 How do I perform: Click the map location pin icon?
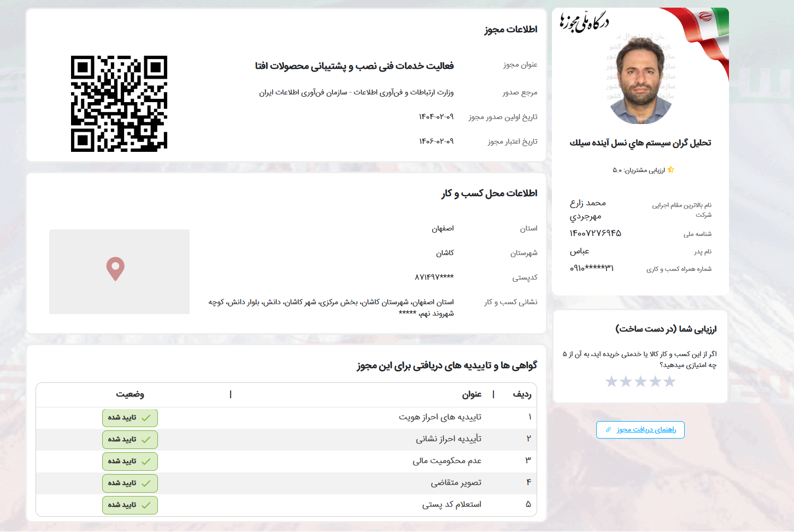[x=115, y=269]
